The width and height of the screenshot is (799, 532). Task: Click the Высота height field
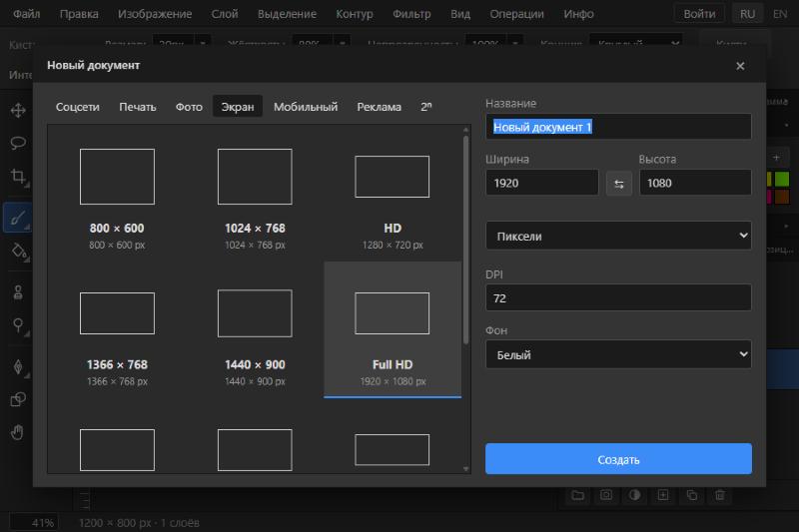tap(695, 183)
